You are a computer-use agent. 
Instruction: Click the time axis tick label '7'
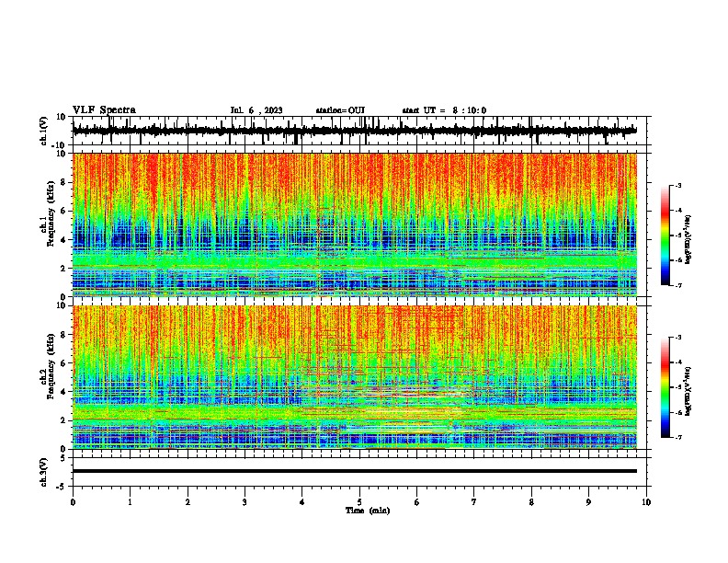(x=474, y=502)
